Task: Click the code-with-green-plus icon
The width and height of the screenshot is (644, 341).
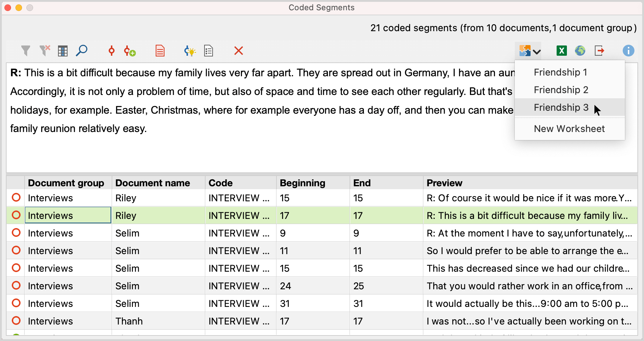Action: 130,51
